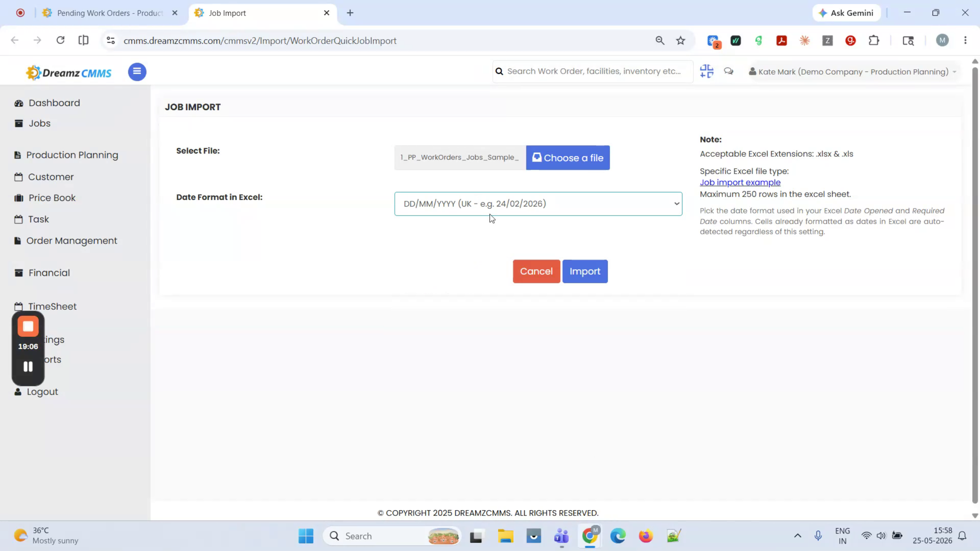The width and height of the screenshot is (980, 551).
Task: Open Microsoft Teams from the taskbar
Action: [x=561, y=536]
